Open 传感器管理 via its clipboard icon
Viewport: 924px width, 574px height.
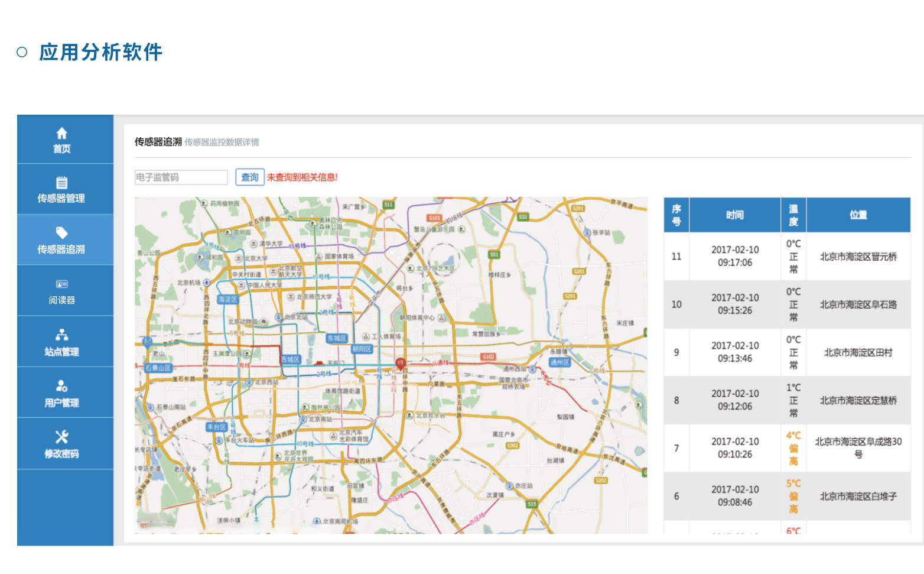(x=61, y=183)
